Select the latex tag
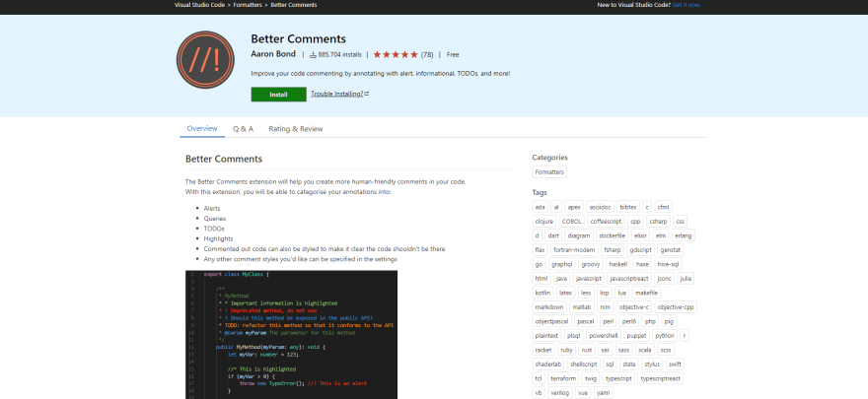This screenshot has height=399, width=868. (566, 293)
